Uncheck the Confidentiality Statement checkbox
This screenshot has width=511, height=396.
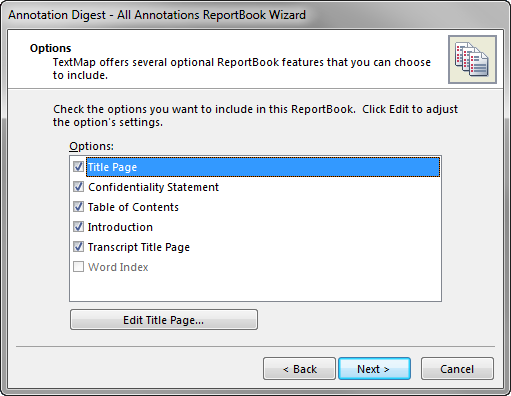[x=78, y=187]
